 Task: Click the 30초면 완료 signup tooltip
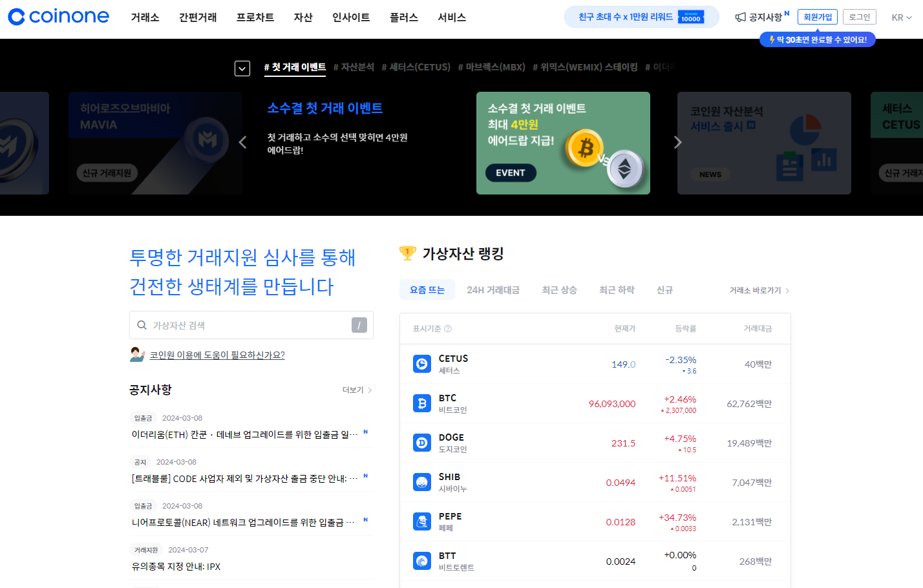click(x=818, y=39)
